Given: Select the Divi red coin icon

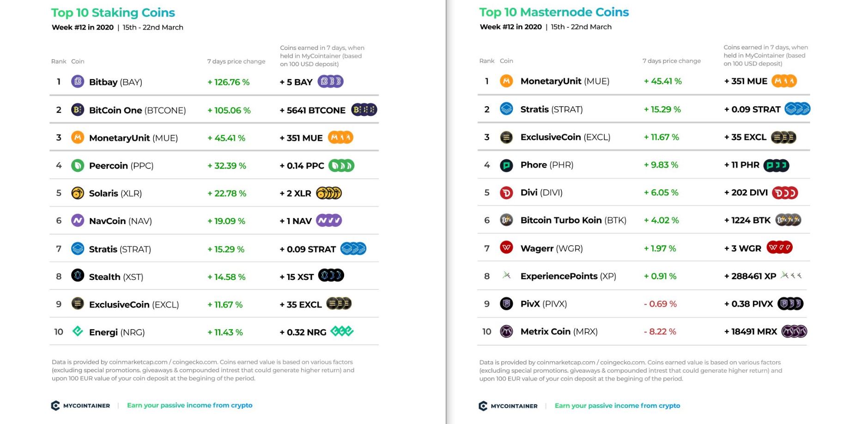Looking at the screenshot, I should (x=506, y=193).
